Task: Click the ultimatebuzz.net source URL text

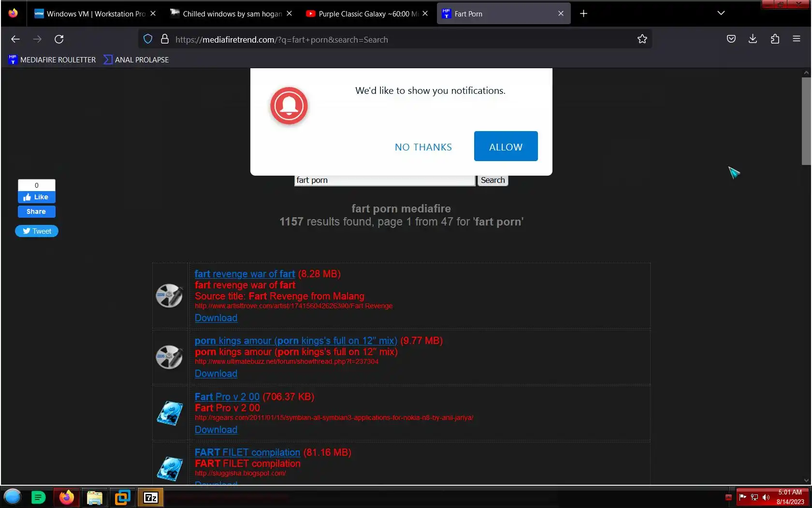Action: tap(287, 361)
